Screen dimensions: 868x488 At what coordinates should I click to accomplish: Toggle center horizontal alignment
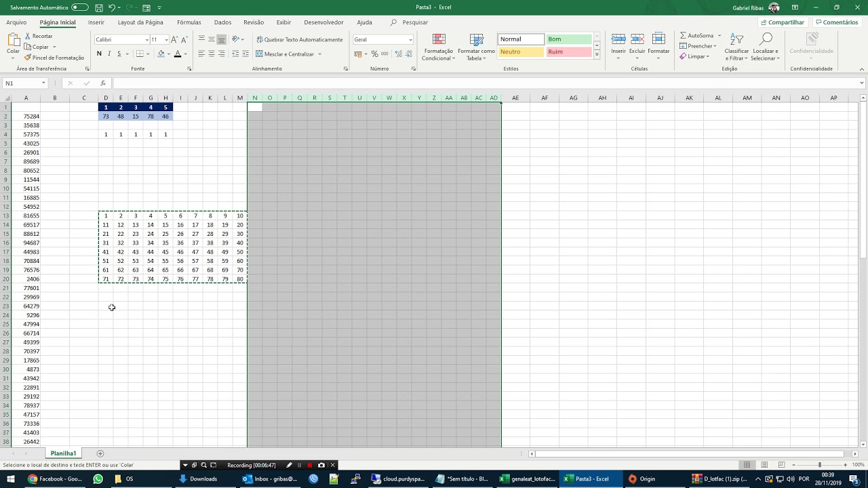(211, 54)
